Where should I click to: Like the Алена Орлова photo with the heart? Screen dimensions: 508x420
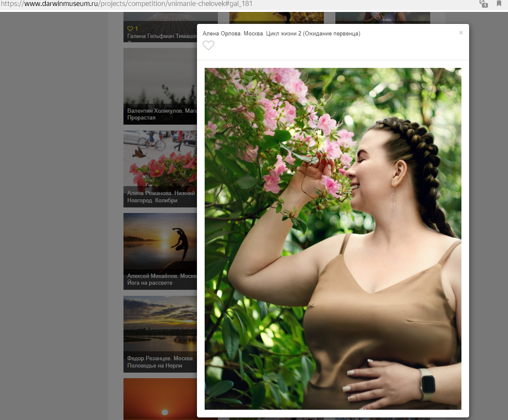tap(208, 45)
